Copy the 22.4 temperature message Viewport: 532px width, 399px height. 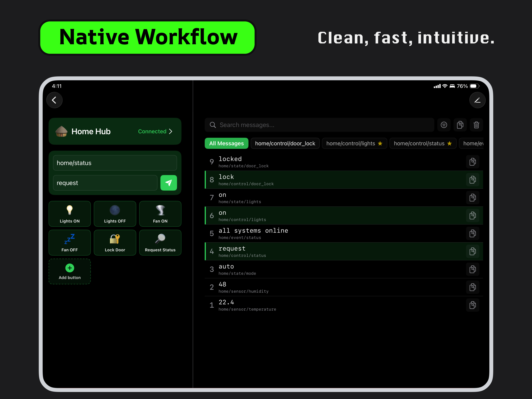pyautogui.click(x=472, y=305)
